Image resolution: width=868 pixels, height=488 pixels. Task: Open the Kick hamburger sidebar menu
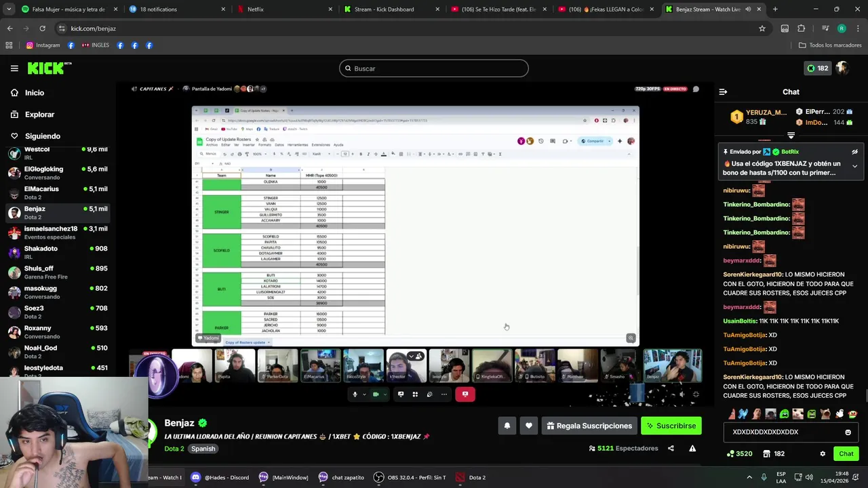pos(14,68)
